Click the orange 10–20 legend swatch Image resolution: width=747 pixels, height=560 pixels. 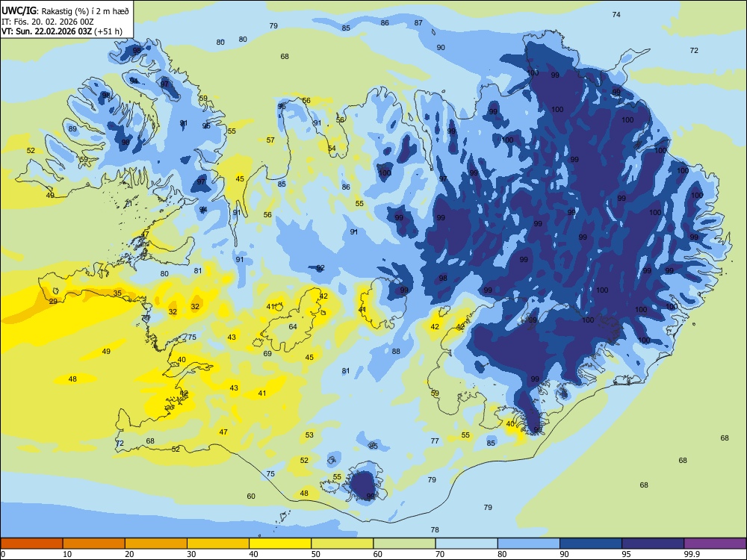point(94,544)
